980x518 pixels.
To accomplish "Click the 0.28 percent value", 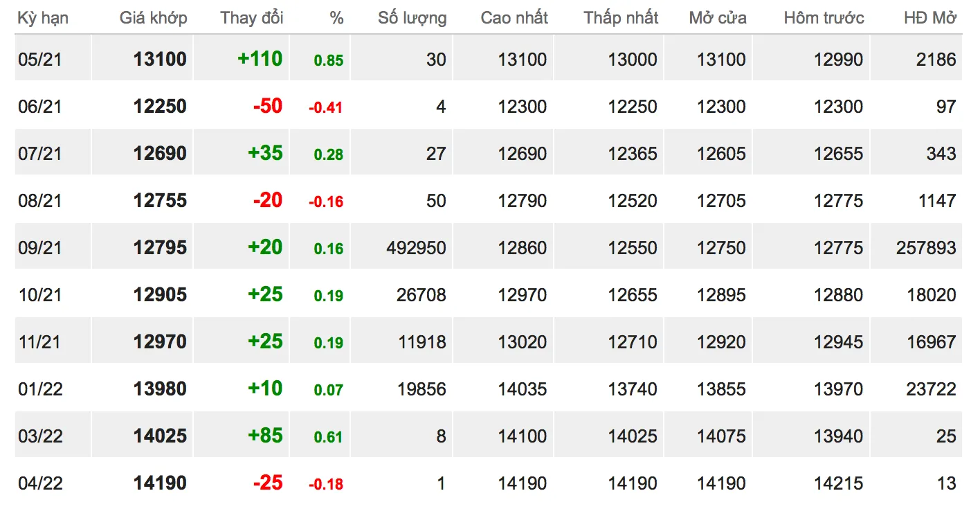I will pos(329,154).
